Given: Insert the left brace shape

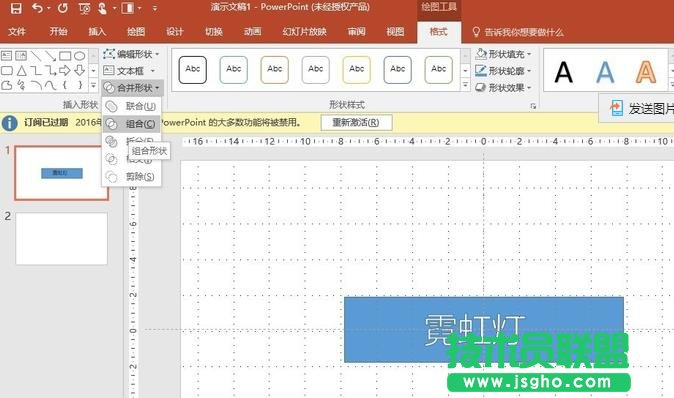Looking at the screenshot, I should (x=65, y=85).
